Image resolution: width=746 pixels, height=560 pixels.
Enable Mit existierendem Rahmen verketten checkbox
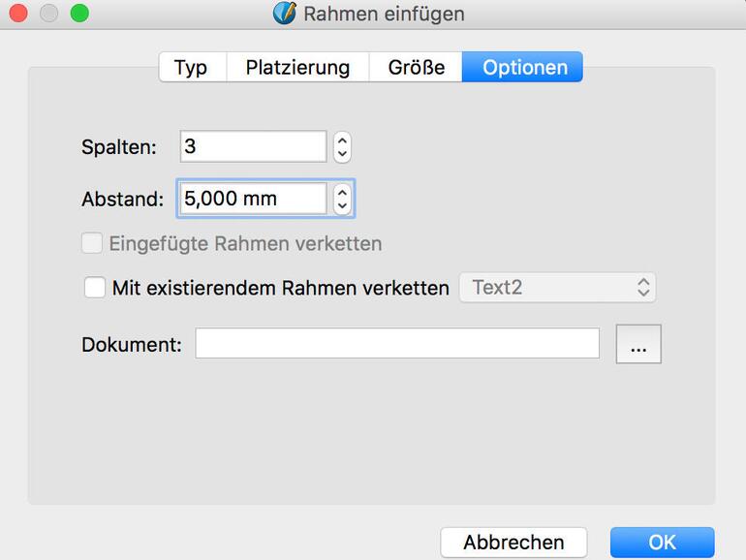pyautogui.click(x=95, y=288)
